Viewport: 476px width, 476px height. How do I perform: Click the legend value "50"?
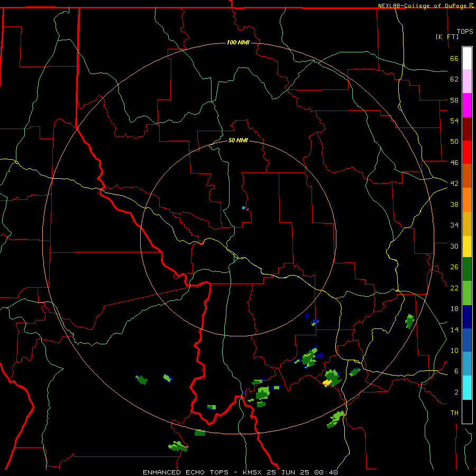[x=454, y=142]
